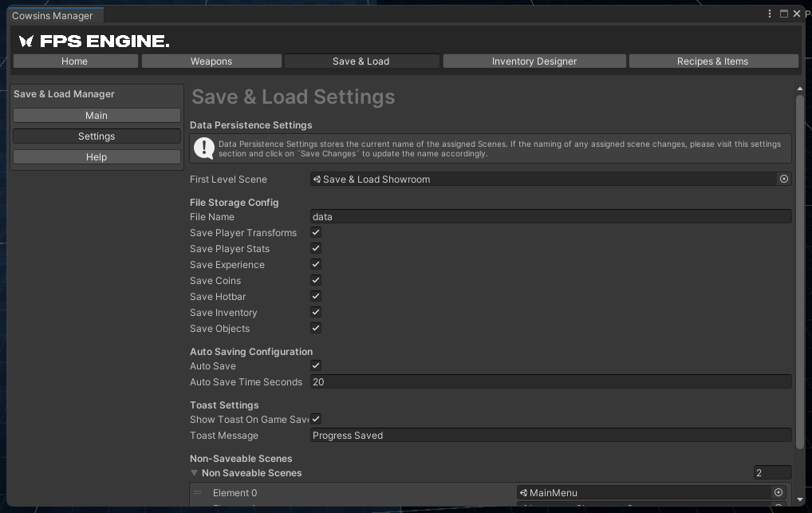Uncheck the Auto Save option

pyautogui.click(x=316, y=366)
